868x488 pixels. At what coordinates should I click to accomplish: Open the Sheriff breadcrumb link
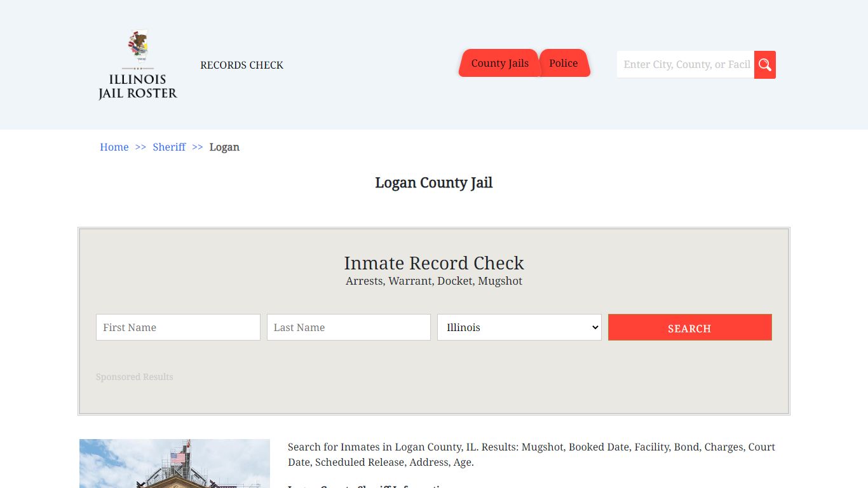(169, 147)
